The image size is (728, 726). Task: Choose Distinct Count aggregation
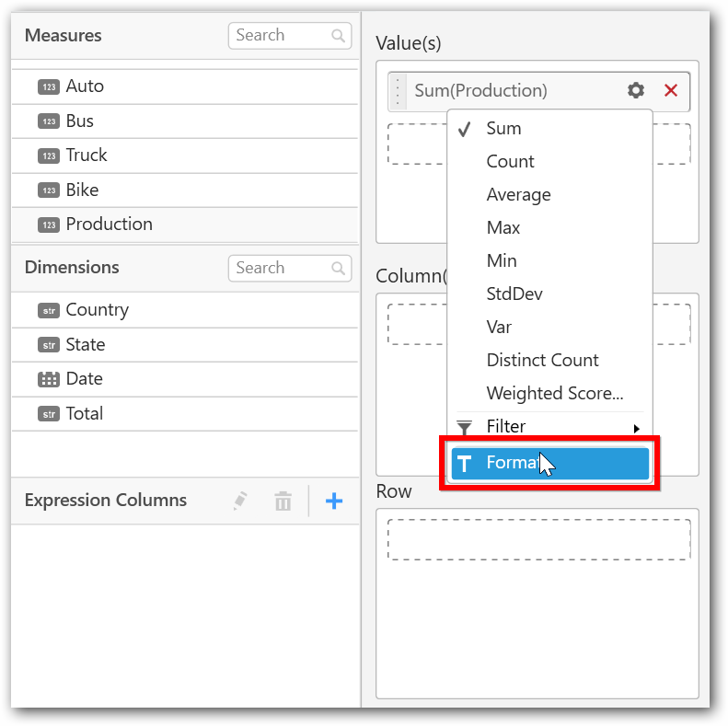tap(542, 361)
